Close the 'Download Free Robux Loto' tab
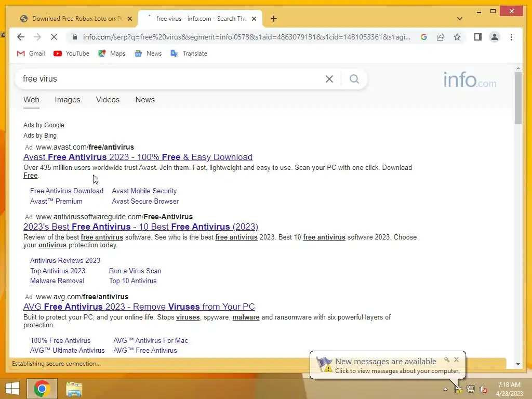 [129, 19]
